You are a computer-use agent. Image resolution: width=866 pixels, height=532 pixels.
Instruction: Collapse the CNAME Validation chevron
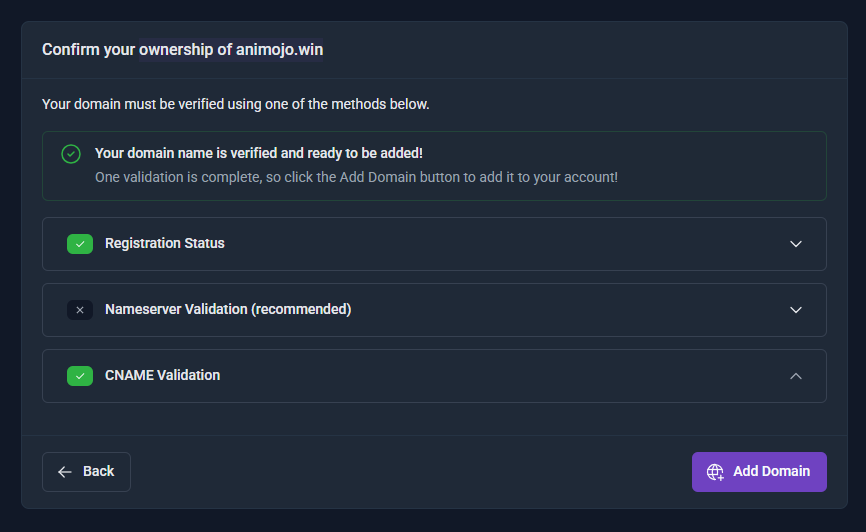point(796,376)
